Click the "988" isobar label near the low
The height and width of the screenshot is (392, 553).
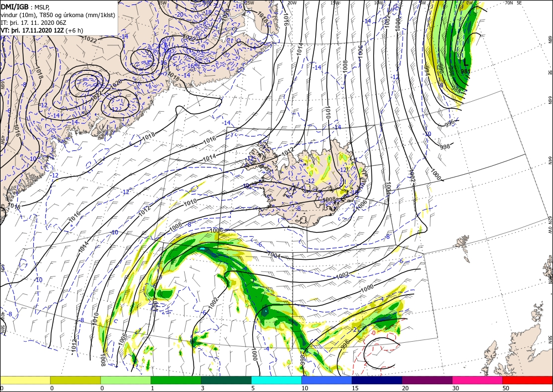pos(456,90)
